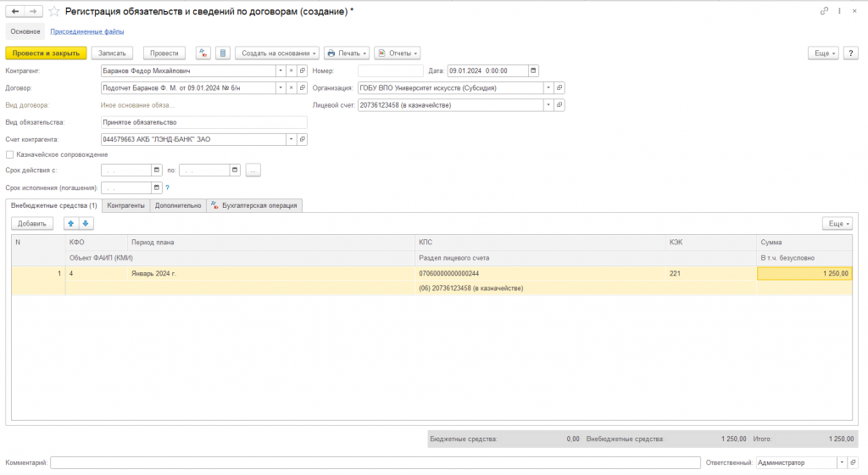868x475 pixels.
Task: Click the Сумма column header
Action: (x=804, y=243)
